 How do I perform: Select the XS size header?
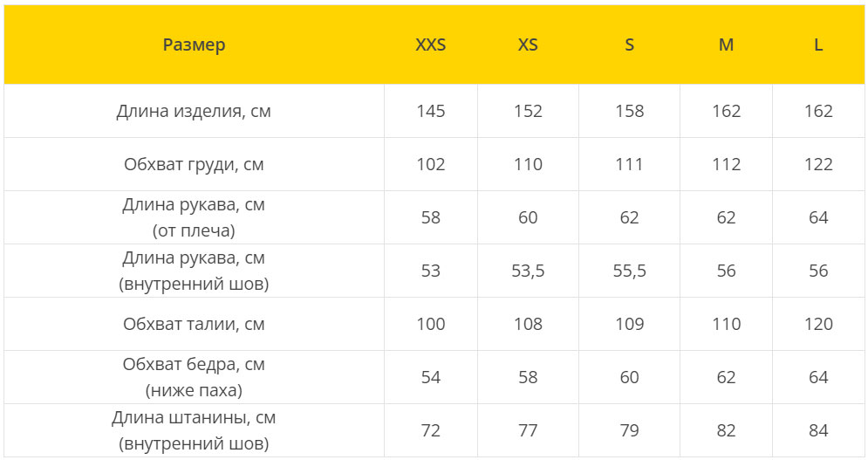tap(528, 45)
